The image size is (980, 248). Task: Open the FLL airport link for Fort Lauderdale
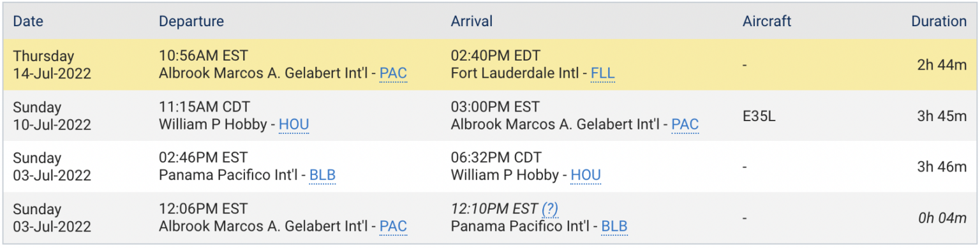tap(603, 73)
